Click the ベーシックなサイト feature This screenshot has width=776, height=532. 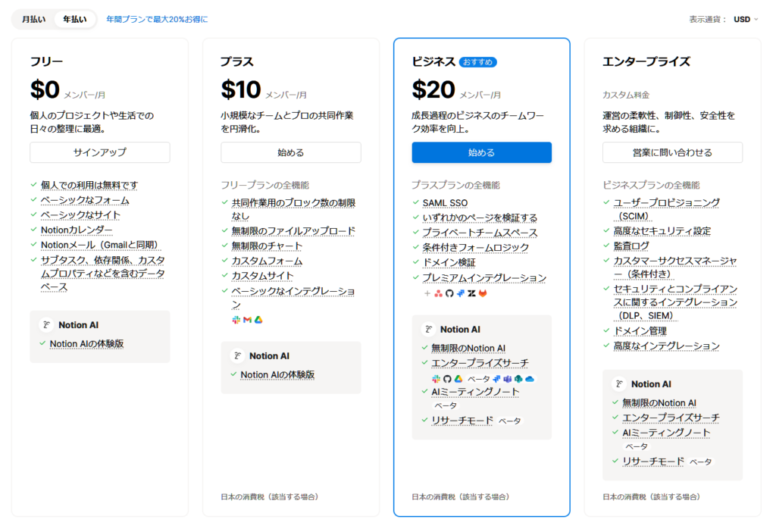(80, 215)
